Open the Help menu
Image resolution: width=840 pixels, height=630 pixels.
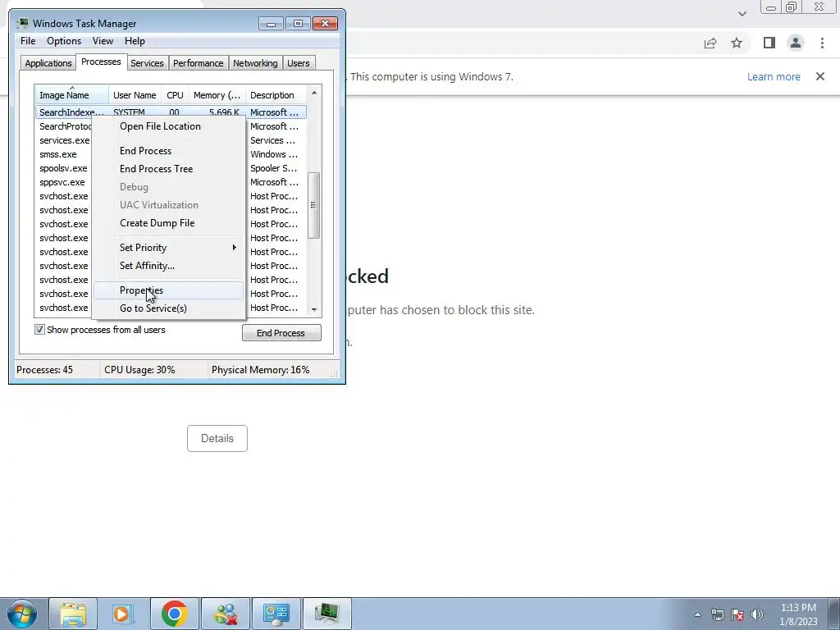[x=135, y=41]
